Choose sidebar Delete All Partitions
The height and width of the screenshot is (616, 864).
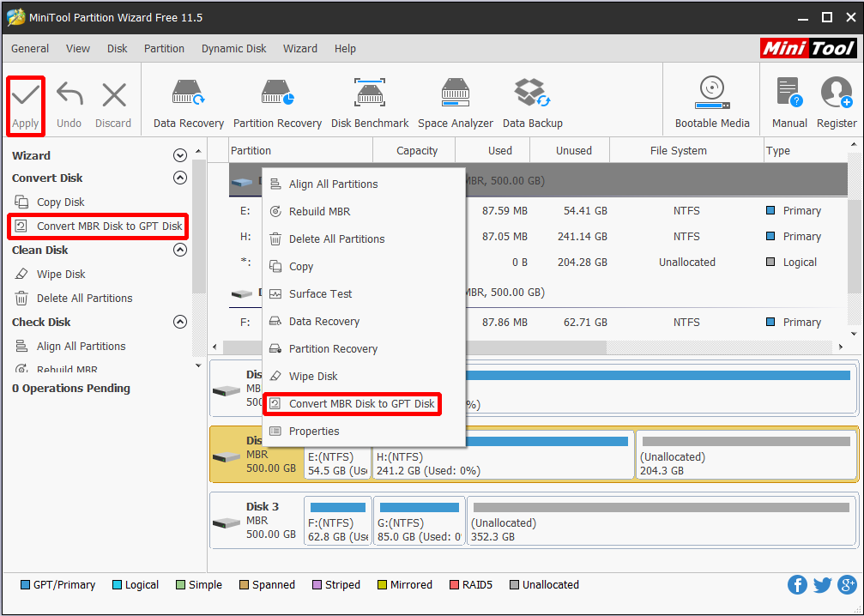[x=73, y=298]
